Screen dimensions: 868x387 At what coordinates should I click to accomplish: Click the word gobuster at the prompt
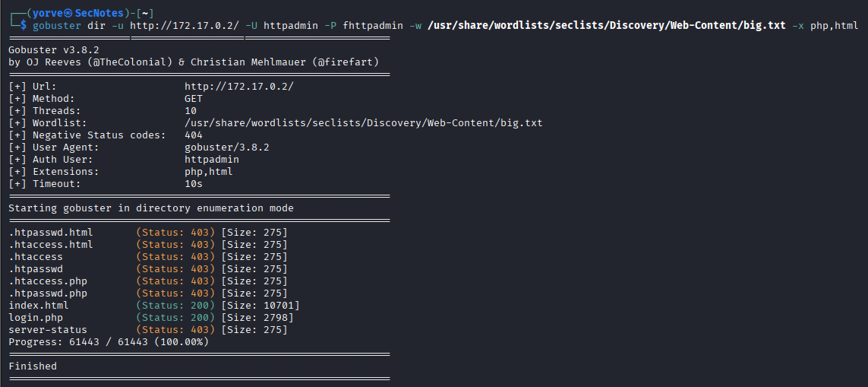[x=56, y=26]
